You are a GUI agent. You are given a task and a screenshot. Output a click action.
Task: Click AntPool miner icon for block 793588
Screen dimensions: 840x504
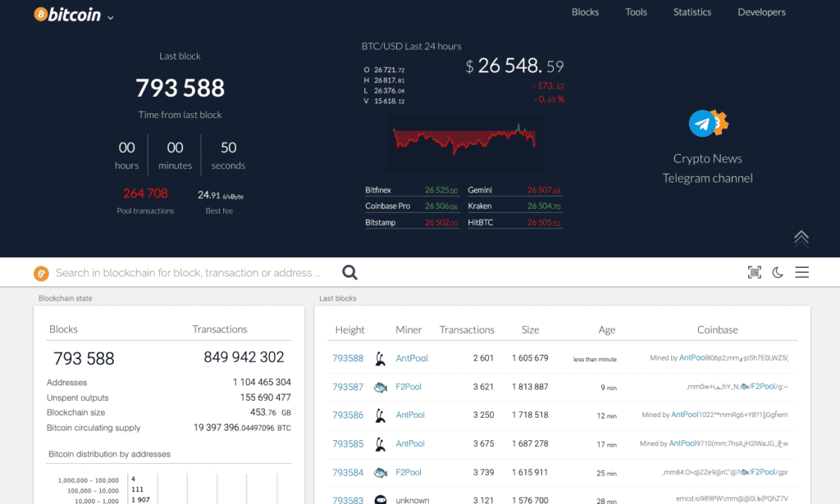coord(380,358)
